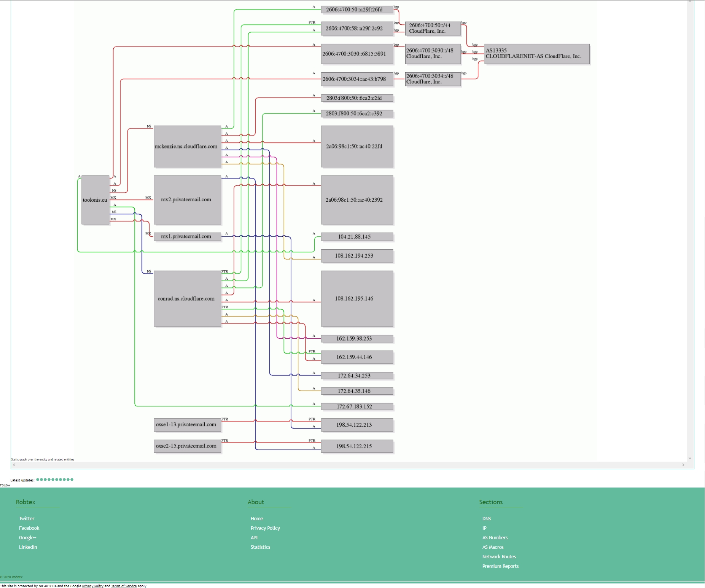Click IP node 2803:f800:50::6ca2:c2fd
The height and width of the screenshot is (588, 705).
[357, 98]
